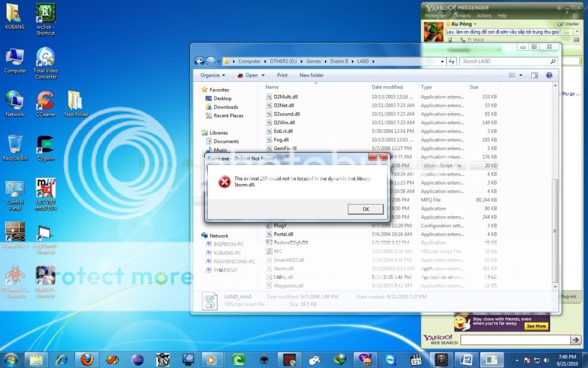This screenshot has height=368, width=588.
Task: Select INSPIRON-PC under Network
Action: pyautogui.click(x=228, y=244)
